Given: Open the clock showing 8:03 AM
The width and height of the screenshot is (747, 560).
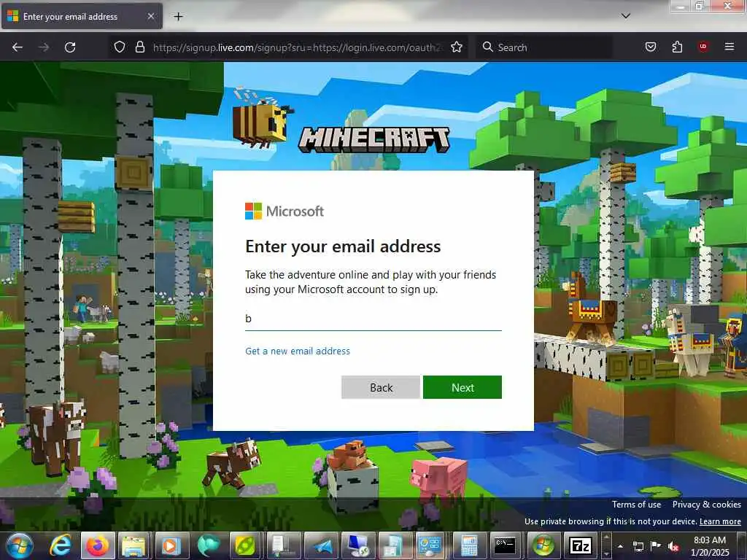Looking at the screenshot, I should point(710,546).
